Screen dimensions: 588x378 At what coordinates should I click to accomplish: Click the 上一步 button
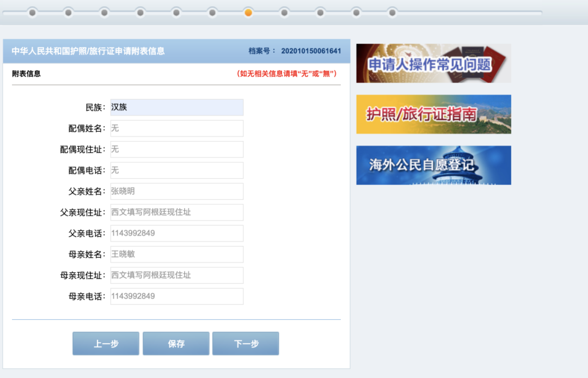pyautogui.click(x=105, y=343)
